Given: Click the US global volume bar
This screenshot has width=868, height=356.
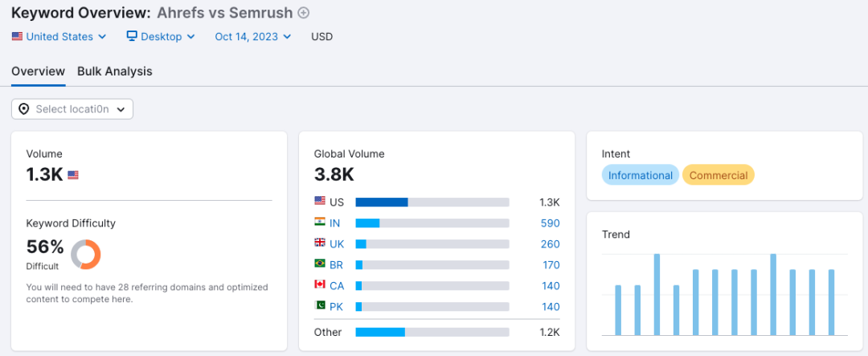Looking at the screenshot, I should click(432, 202).
